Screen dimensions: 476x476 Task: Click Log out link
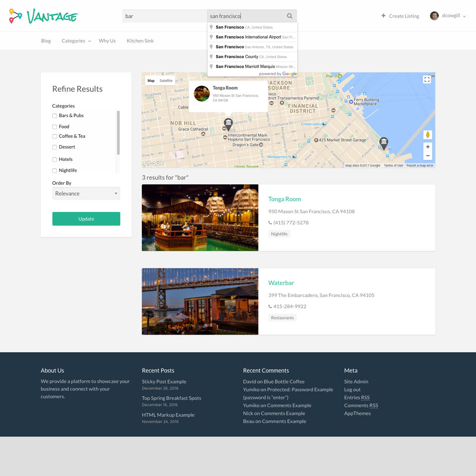coord(352,389)
